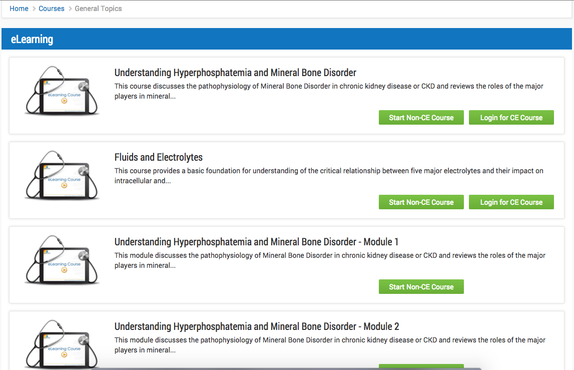Open the Fluids and Electrolytes course title
The height and width of the screenshot is (370, 574).
(159, 157)
